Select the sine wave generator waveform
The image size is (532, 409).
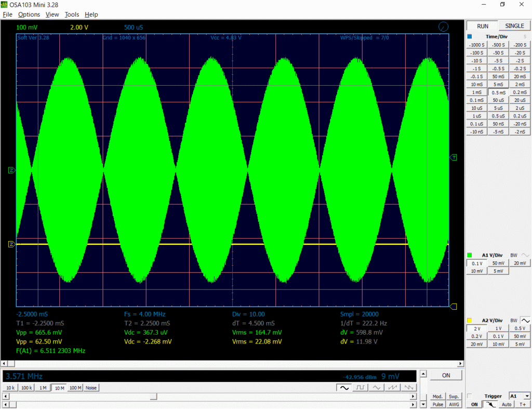[x=343, y=388]
